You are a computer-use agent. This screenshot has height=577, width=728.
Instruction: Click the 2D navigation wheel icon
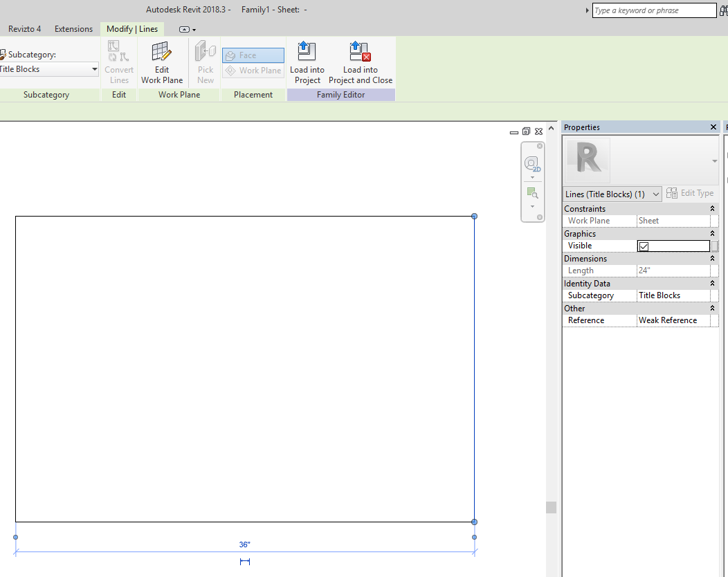[x=531, y=164]
